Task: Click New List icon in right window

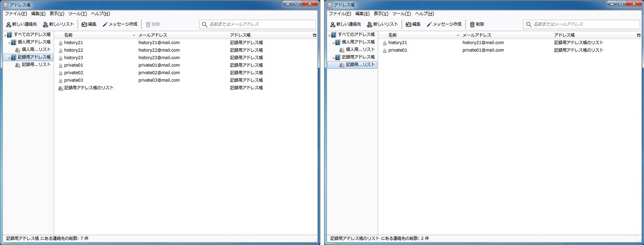Action: [x=370, y=25]
